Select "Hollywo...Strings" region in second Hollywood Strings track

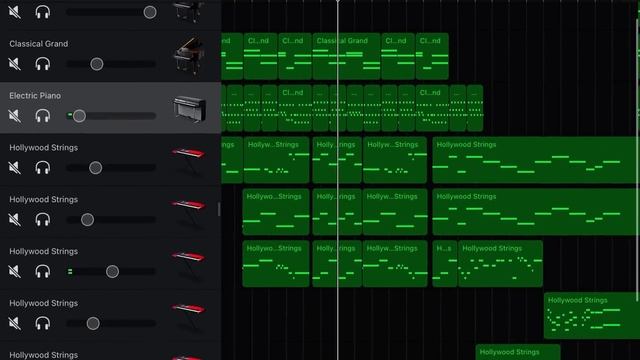tap(276, 212)
